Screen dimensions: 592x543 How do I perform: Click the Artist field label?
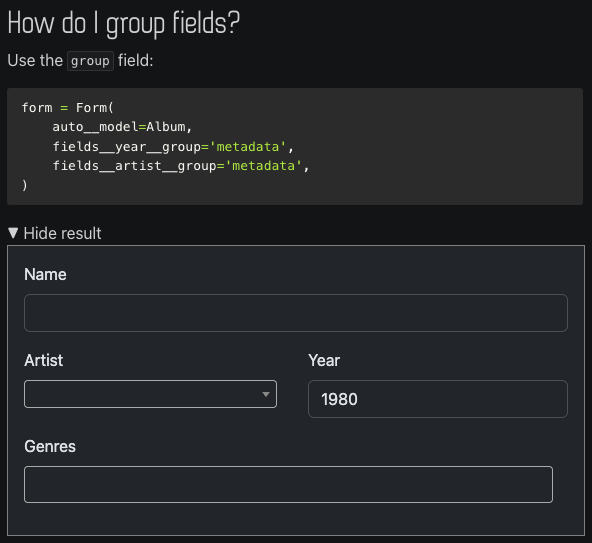[x=43, y=360]
